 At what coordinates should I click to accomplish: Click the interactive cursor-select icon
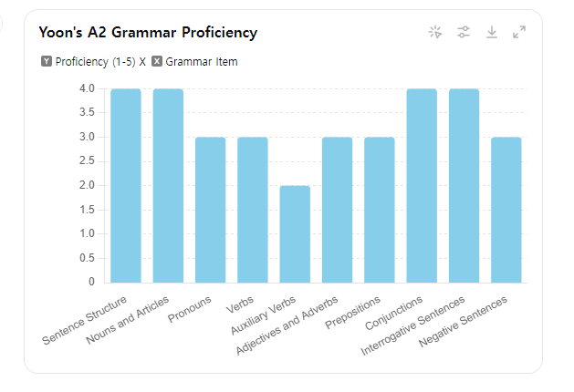[x=435, y=33]
